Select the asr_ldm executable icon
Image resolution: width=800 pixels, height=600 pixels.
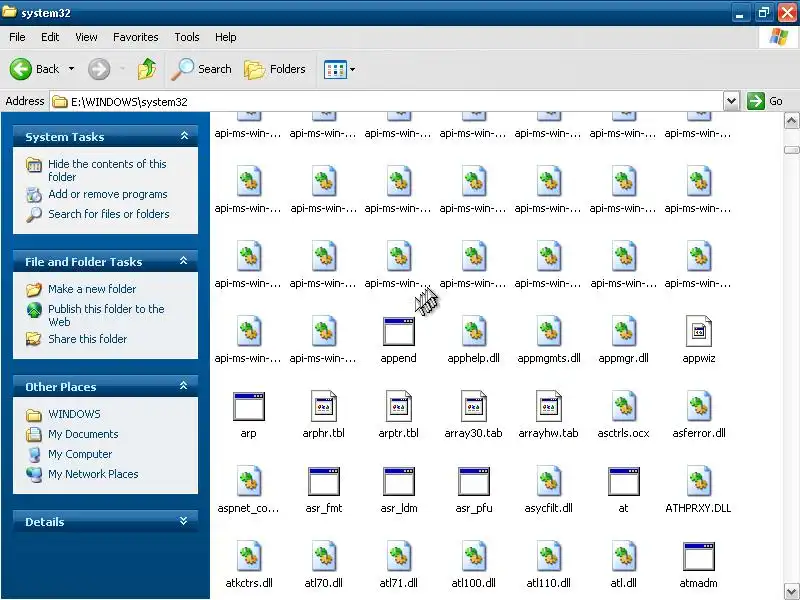(x=398, y=481)
